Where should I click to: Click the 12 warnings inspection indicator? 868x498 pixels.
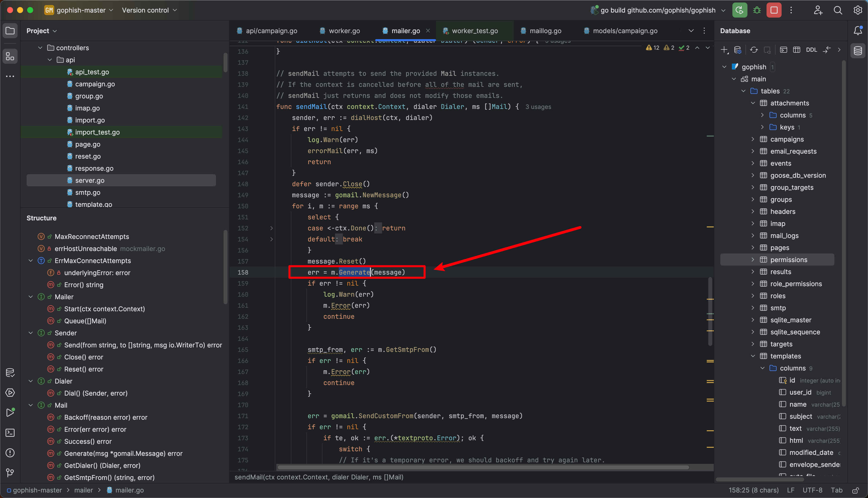click(x=653, y=48)
